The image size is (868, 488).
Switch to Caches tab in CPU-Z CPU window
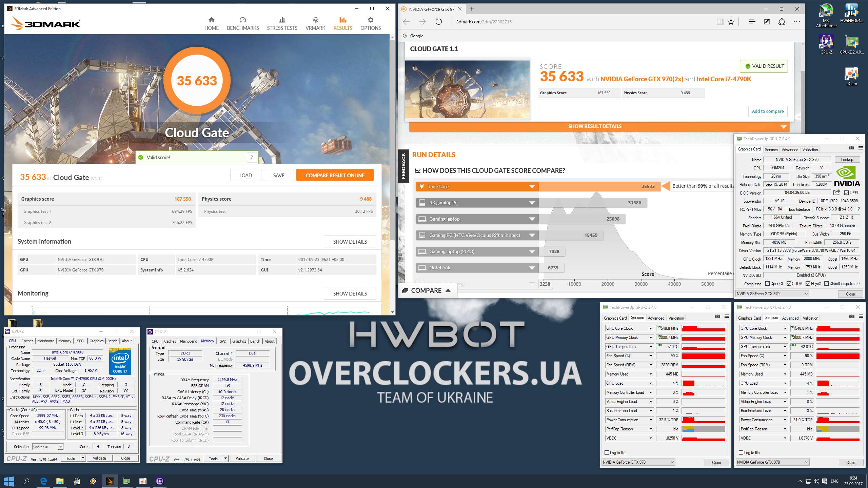(27, 341)
